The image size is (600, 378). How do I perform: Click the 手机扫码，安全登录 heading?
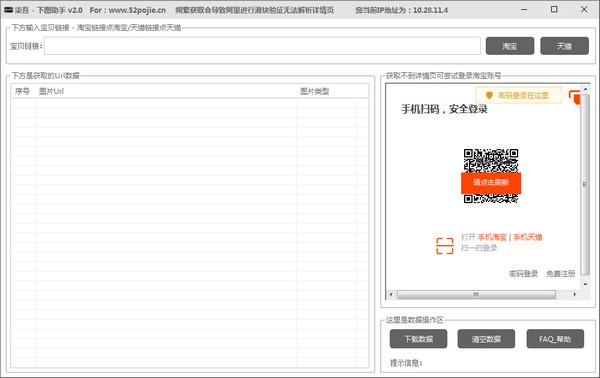point(444,109)
